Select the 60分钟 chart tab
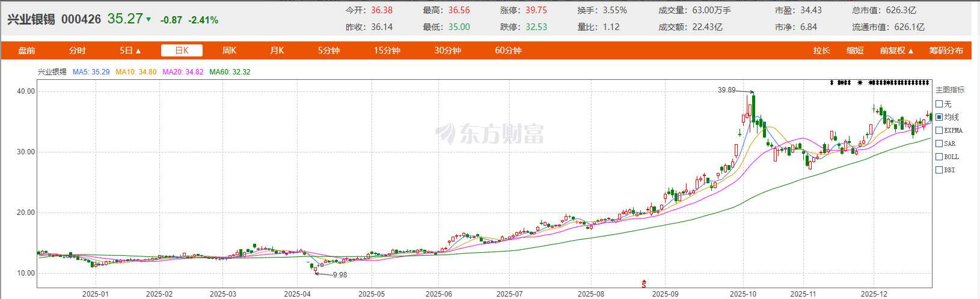The width and height of the screenshot is (980, 299). [508, 50]
